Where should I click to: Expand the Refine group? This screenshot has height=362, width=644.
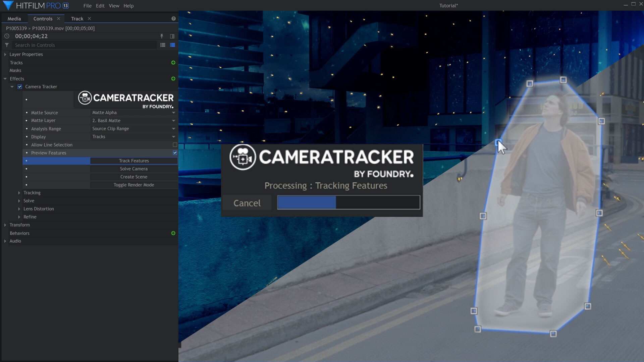coord(19,217)
